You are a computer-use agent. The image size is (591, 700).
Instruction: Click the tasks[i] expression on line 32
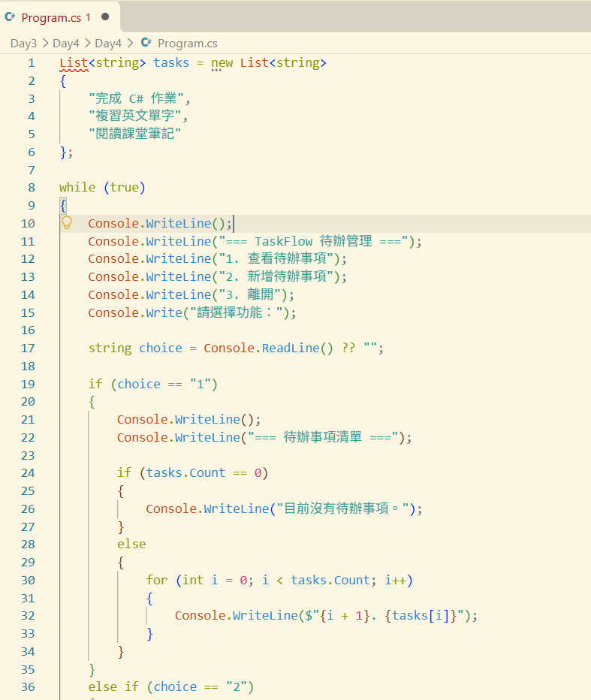[x=421, y=616]
